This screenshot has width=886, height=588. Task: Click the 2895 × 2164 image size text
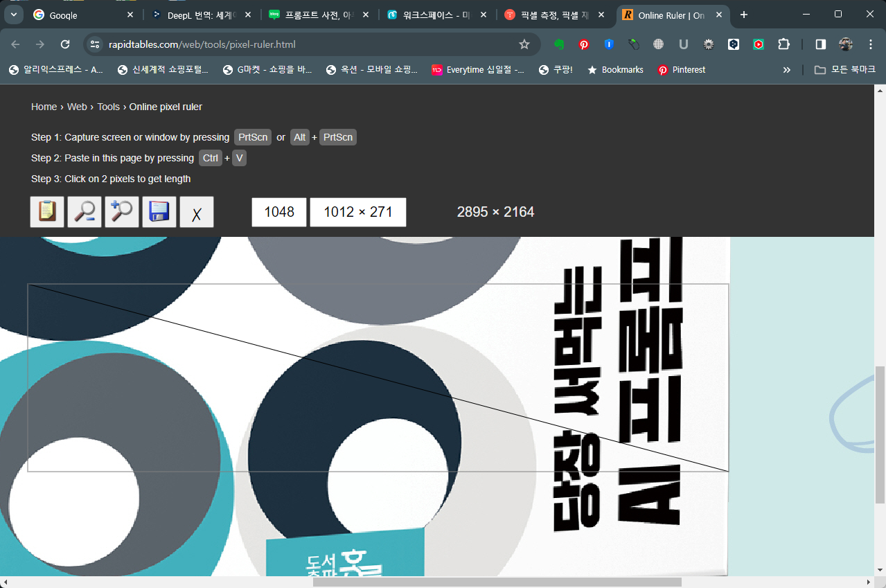[496, 212]
